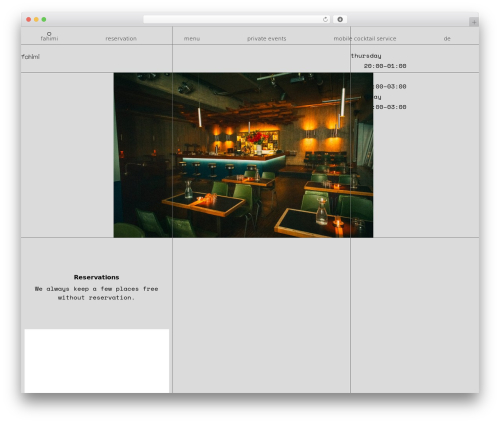The height and width of the screenshot is (423, 500).
Task: Click the reload icon in address bar
Action: (x=325, y=20)
